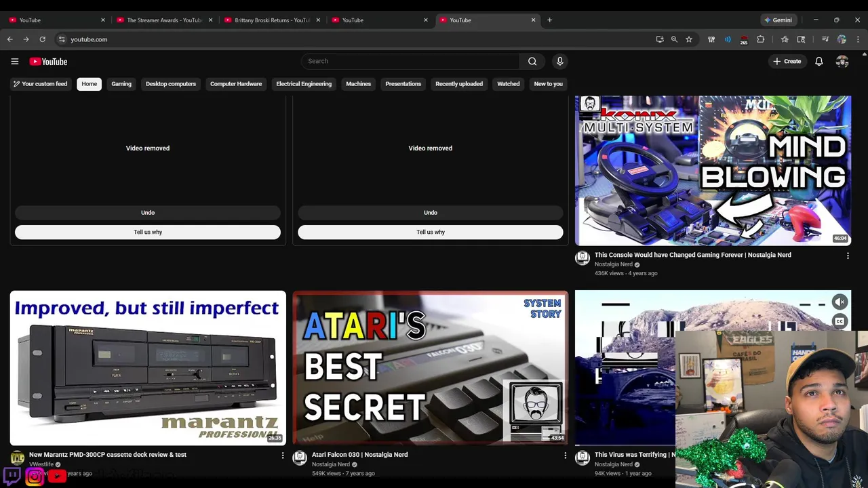Open Nostalgia Nerd avatar on Konix video
This screenshot has height=488, width=868.
pos(583,258)
